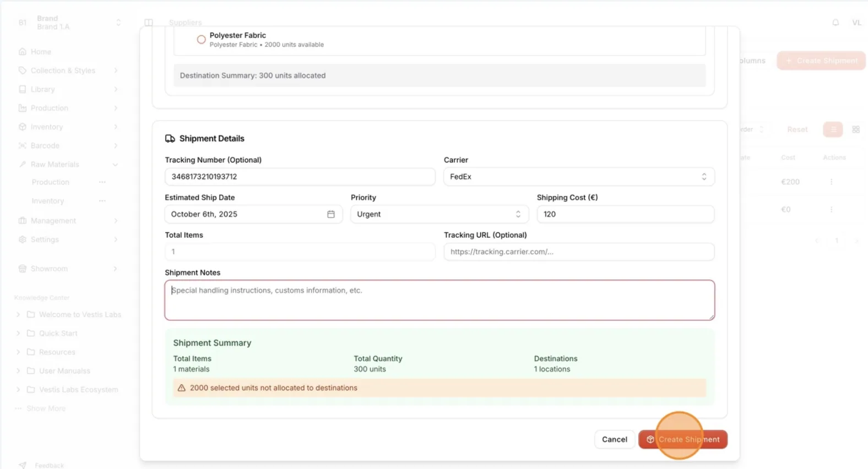Open the VL user avatar
The image size is (868, 469).
click(856, 23)
